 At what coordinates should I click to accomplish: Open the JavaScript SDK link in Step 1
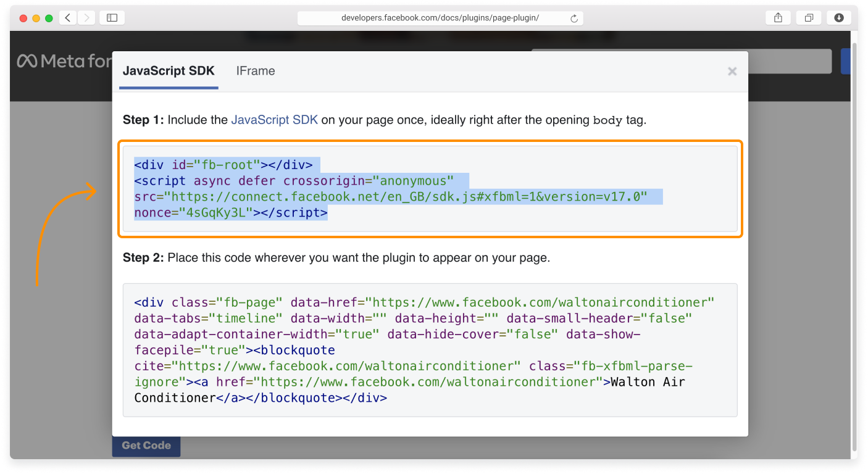[275, 120]
